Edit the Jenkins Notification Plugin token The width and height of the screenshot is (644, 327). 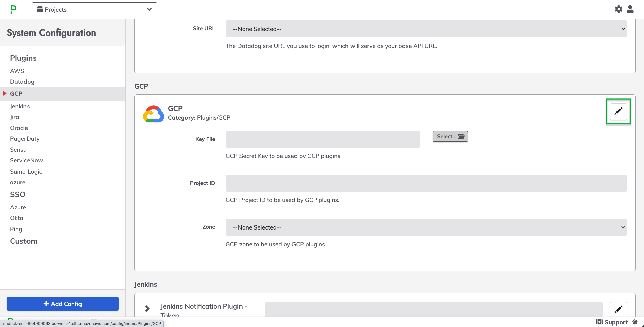point(619,309)
